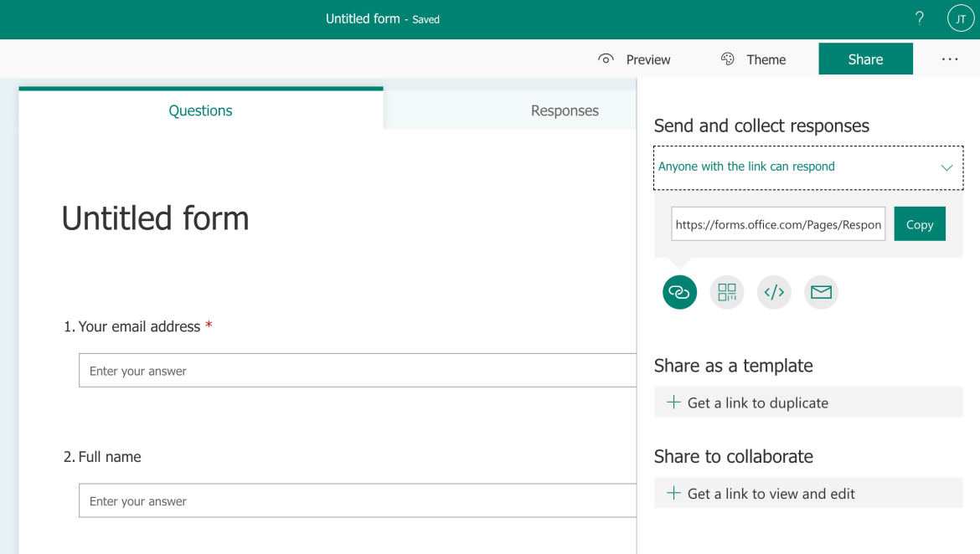Expand 'Get a link to duplicate'
The height and width of the screenshot is (554, 980).
click(x=807, y=403)
